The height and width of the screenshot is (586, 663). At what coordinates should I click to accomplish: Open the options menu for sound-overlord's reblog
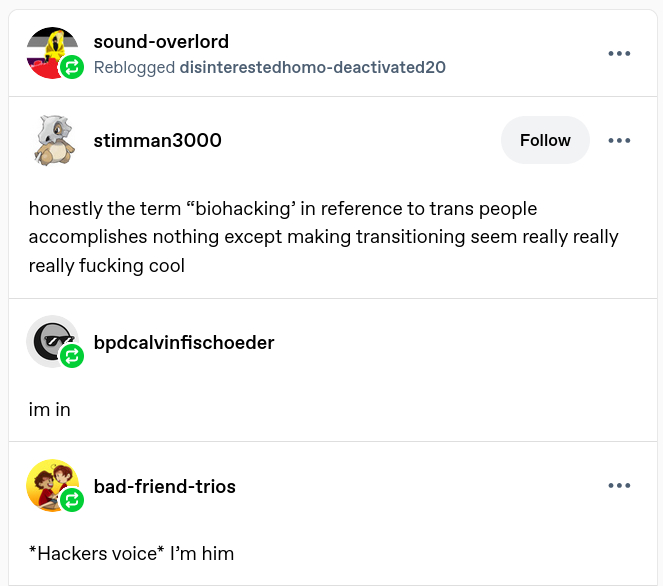pyautogui.click(x=619, y=53)
